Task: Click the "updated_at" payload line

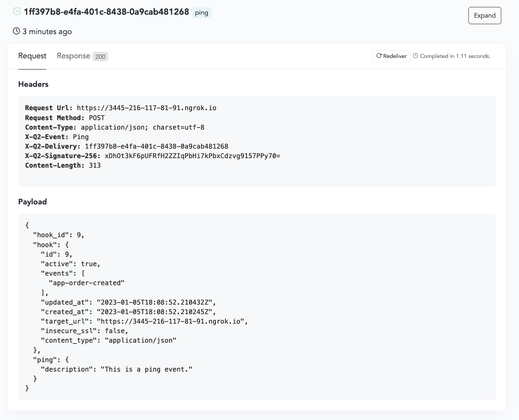Action: (128, 302)
